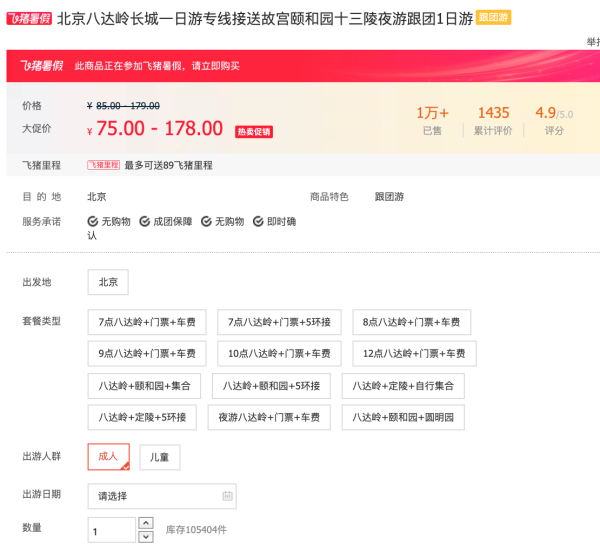600x558 pixels.
Task: Select package 夜游八达岭+门票+车费
Action: pos(269,417)
